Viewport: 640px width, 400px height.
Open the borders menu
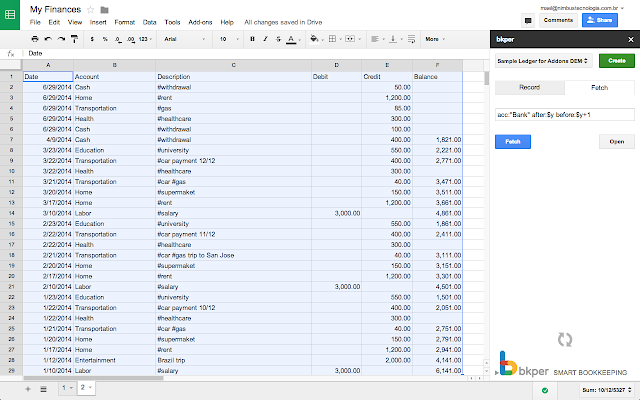335,39
